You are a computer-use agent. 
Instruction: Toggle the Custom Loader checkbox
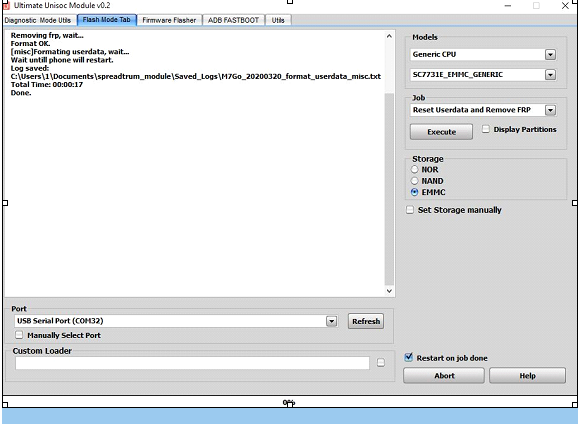[x=381, y=363]
